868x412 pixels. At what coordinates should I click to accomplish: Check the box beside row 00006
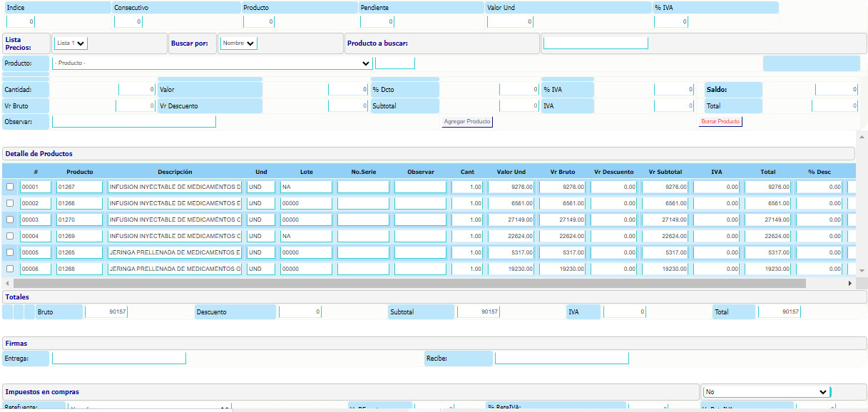9,269
